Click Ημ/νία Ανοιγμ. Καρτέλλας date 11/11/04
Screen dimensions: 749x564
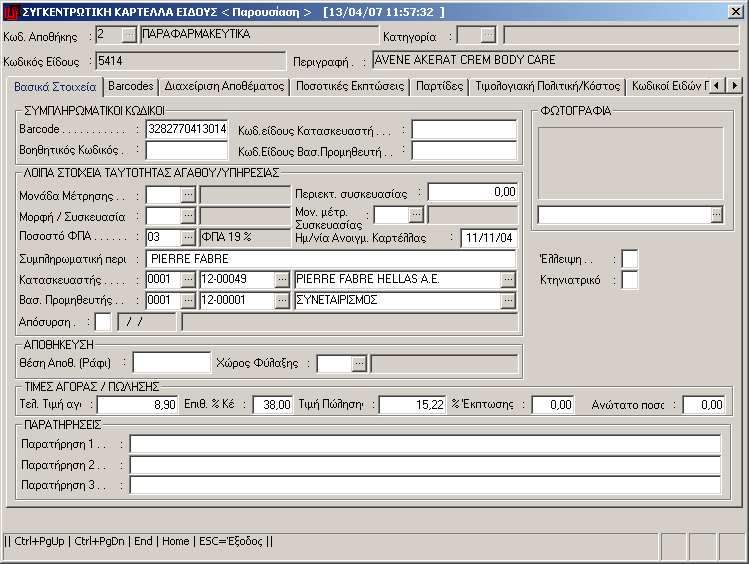pos(489,238)
